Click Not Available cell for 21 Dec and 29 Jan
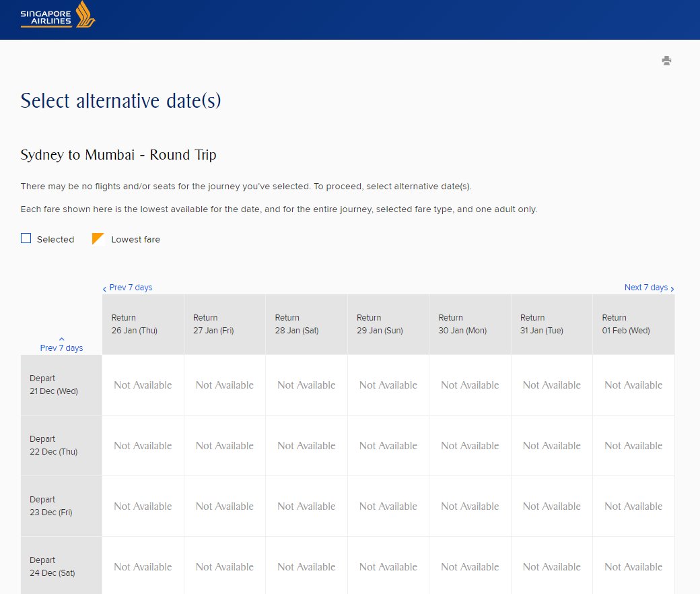Viewport: 700px width, 594px height. click(388, 385)
